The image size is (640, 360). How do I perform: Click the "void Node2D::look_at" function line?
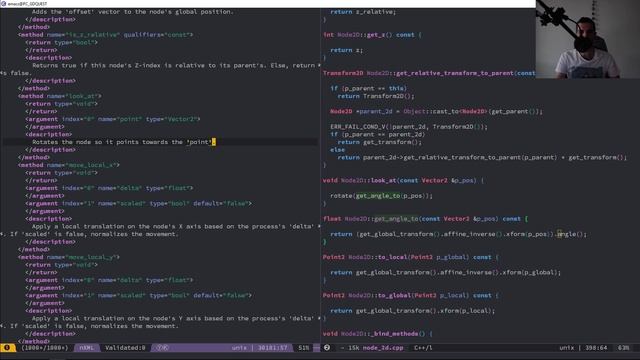click(x=403, y=180)
